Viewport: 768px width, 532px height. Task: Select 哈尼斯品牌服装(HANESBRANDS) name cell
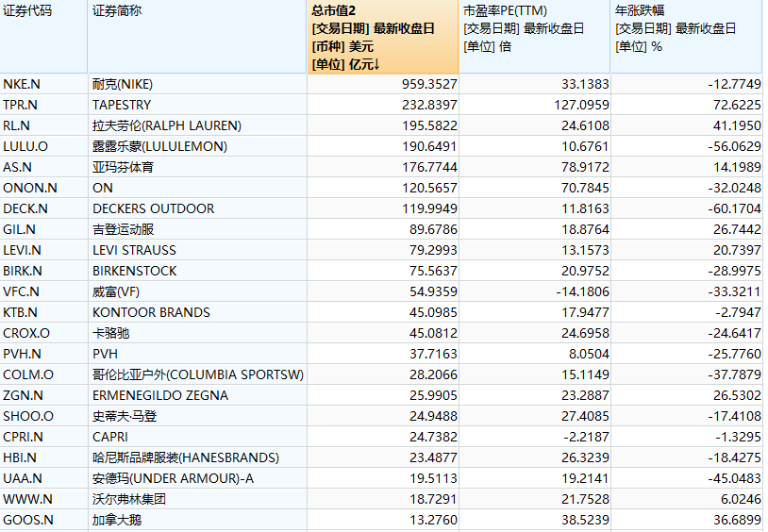(197, 457)
